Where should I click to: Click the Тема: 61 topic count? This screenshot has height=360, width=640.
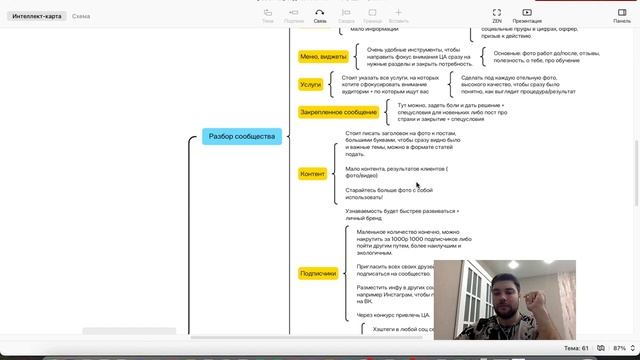click(576, 348)
